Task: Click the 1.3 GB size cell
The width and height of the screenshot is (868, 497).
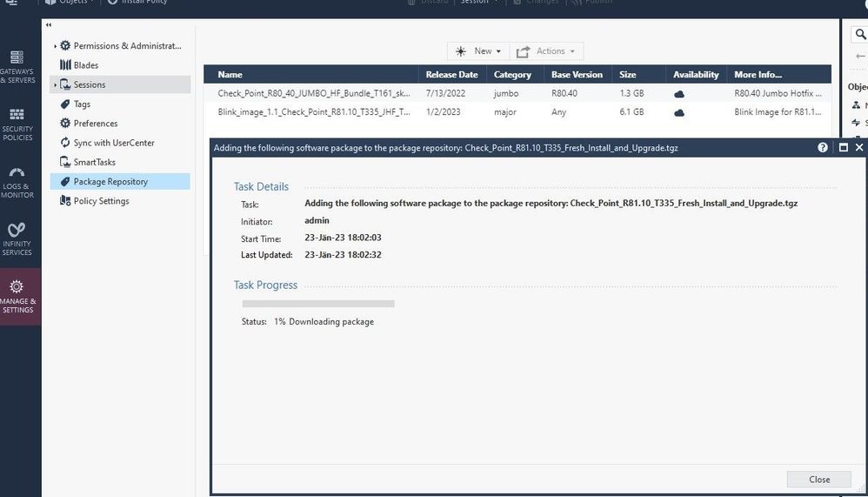Action: click(x=631, y=93)
